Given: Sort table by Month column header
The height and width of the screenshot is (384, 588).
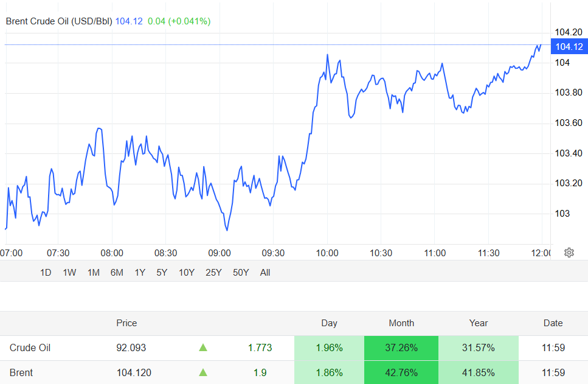Looking at the screenshot, I should [x=401, y=323].
